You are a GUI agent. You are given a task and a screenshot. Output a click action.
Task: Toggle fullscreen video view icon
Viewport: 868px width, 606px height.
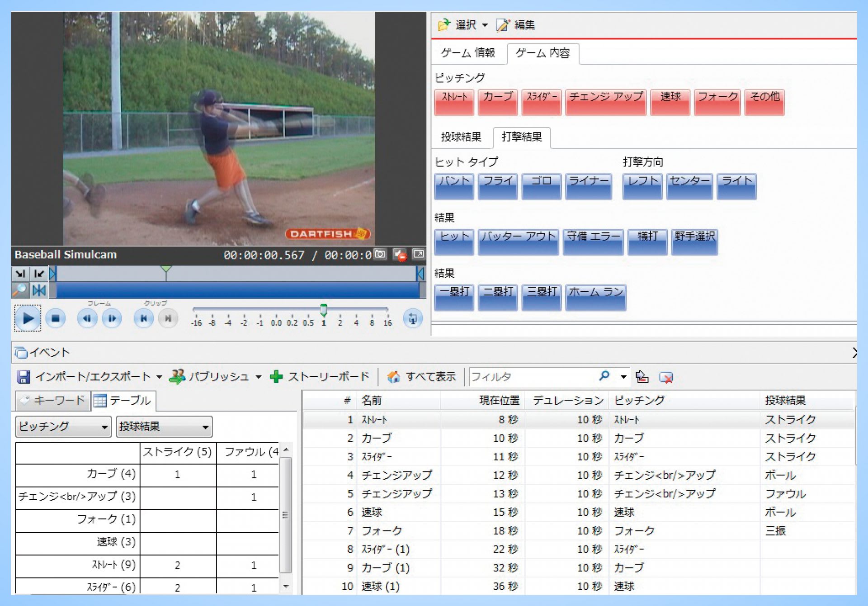pos(419,254)
